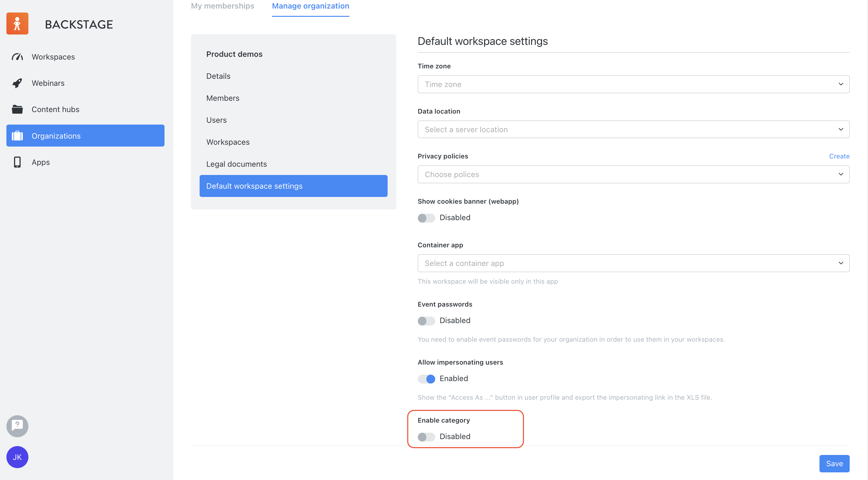Switch to My memberships tab
868x480 pixels.
(x=222, y=6)
